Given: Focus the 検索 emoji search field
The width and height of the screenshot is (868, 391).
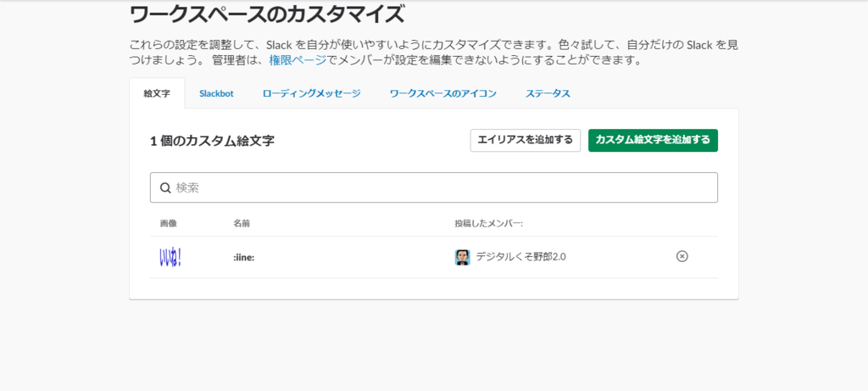Looking at the screenshot, I should coord(434,187).
